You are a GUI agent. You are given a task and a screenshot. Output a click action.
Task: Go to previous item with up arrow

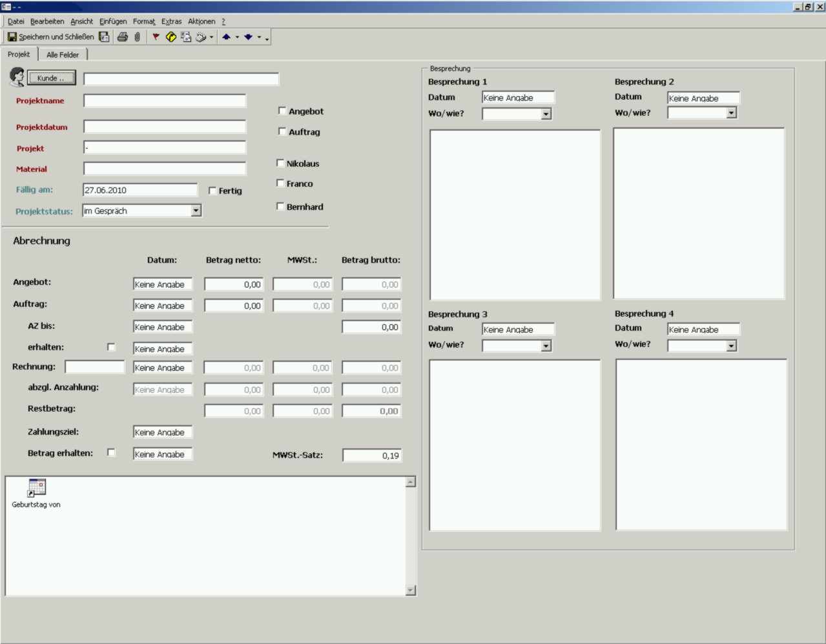pos(226,37)
